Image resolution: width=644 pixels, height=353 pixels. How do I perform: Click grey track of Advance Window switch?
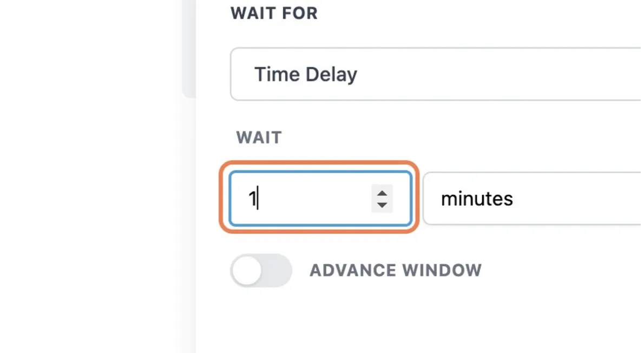coord(277,270)
